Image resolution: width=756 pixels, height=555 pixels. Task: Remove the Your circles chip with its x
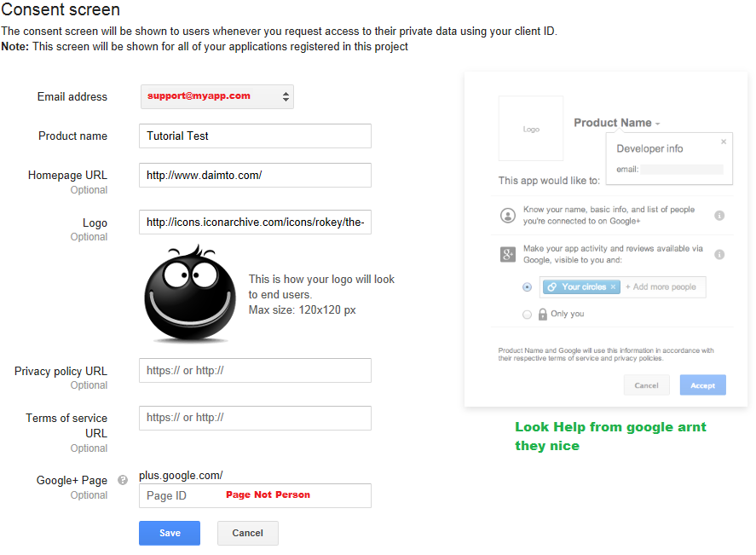pos(613,287)
